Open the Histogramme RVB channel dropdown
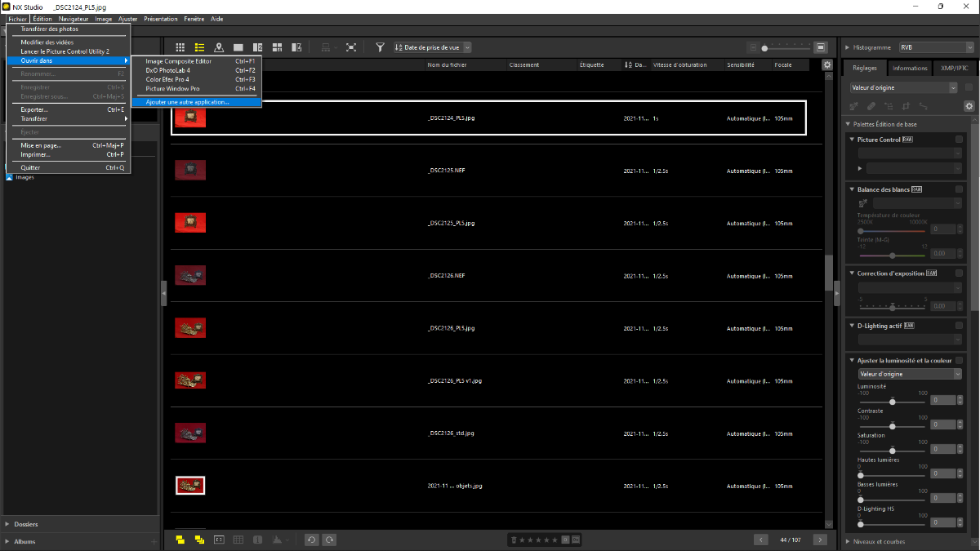 [x=929, y=47]
